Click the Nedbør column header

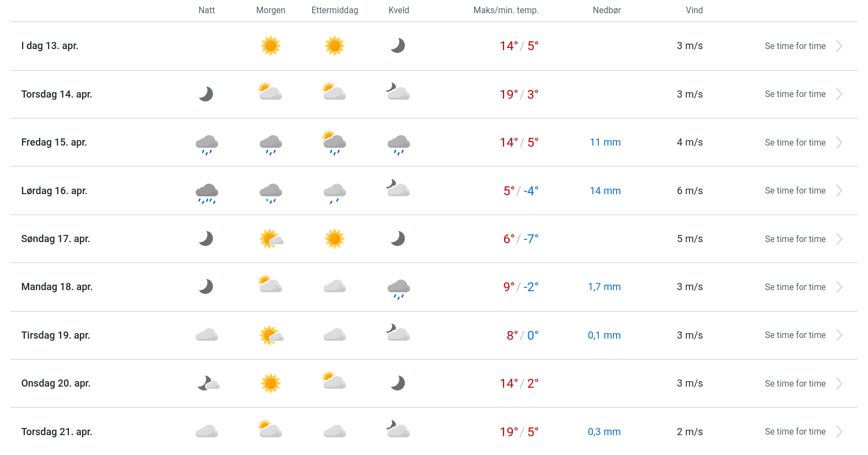point(607,10)
